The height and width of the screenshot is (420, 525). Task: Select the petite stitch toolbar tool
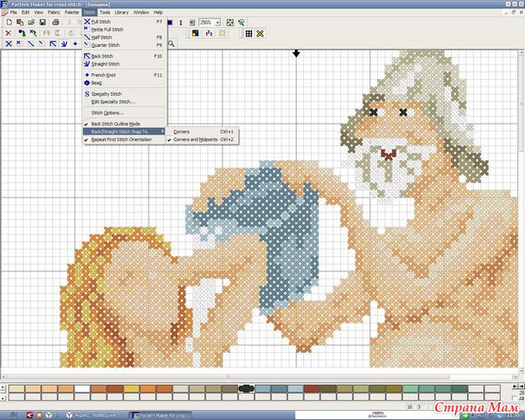tap(19, 44)
